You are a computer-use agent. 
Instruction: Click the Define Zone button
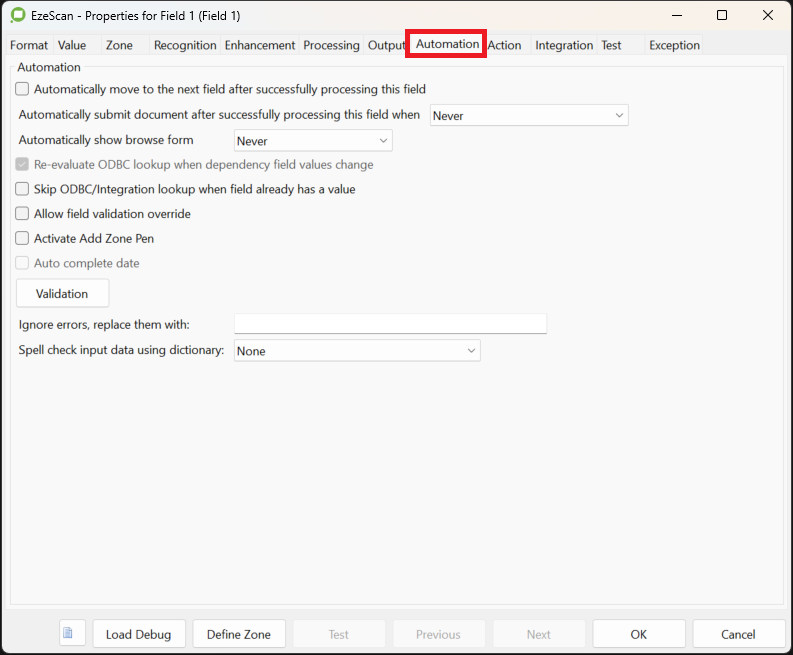[x=239, y=634]
